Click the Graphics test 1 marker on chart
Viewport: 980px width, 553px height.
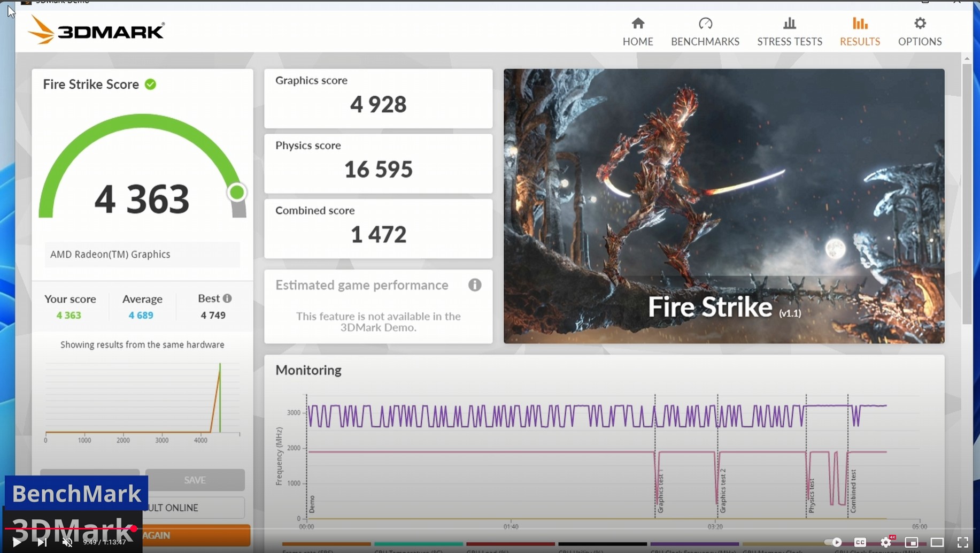click(x=661, y=491)
